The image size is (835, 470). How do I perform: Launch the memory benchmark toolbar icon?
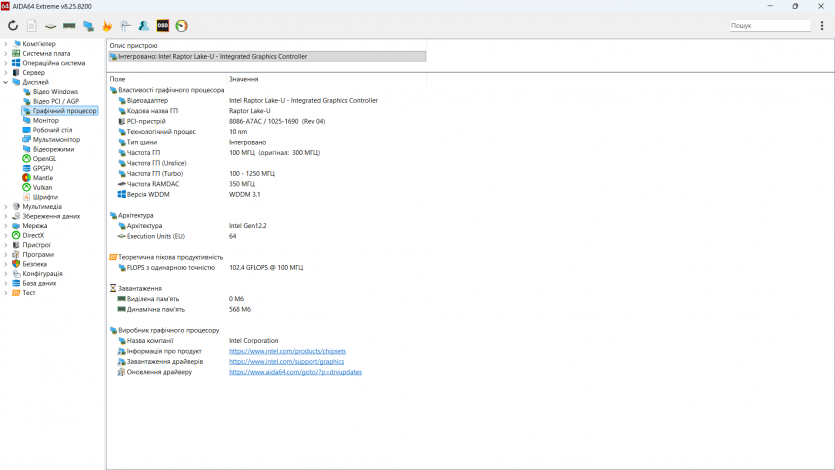coord(69,25)
